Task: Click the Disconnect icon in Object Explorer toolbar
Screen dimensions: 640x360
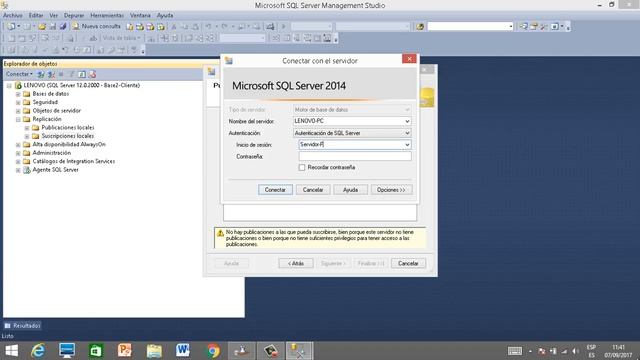Action: (x=51, y=74)
